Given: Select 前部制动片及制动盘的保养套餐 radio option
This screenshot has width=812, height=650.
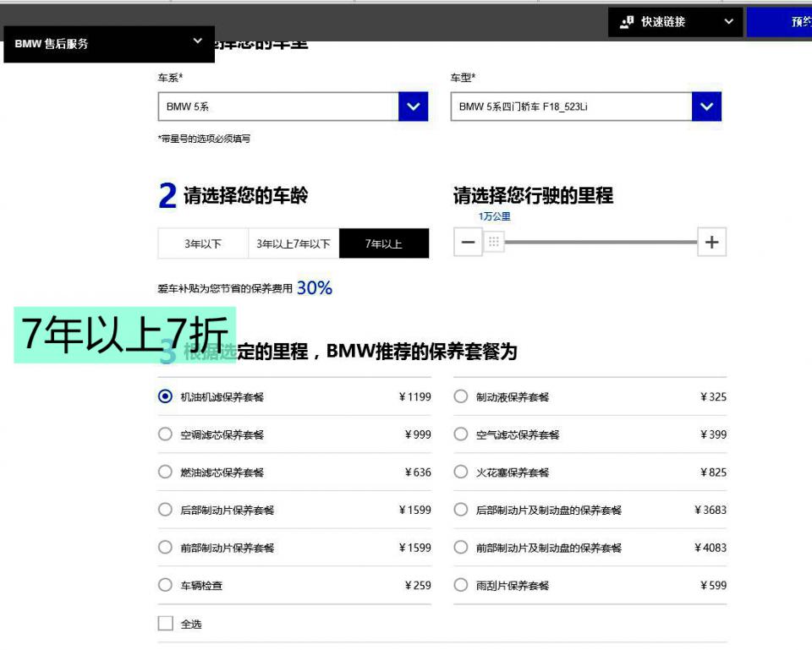Looking at the screenshot, I should click(x=461, y=547).
